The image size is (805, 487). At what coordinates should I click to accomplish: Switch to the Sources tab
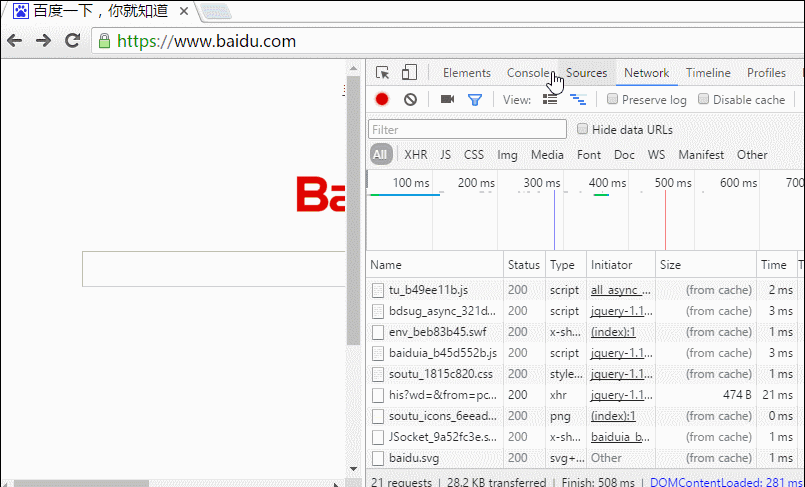pos(586,73)
